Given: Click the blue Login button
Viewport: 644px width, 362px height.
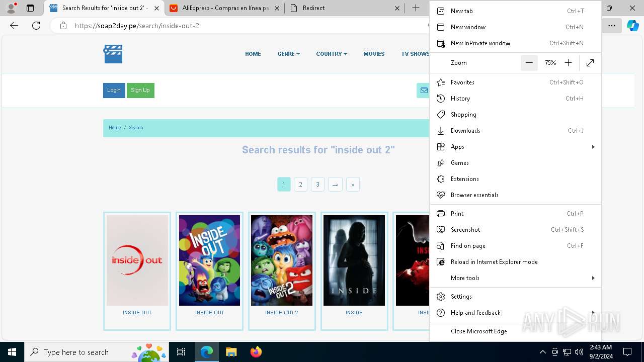Looking at the screenshot, I should [114, 90].
